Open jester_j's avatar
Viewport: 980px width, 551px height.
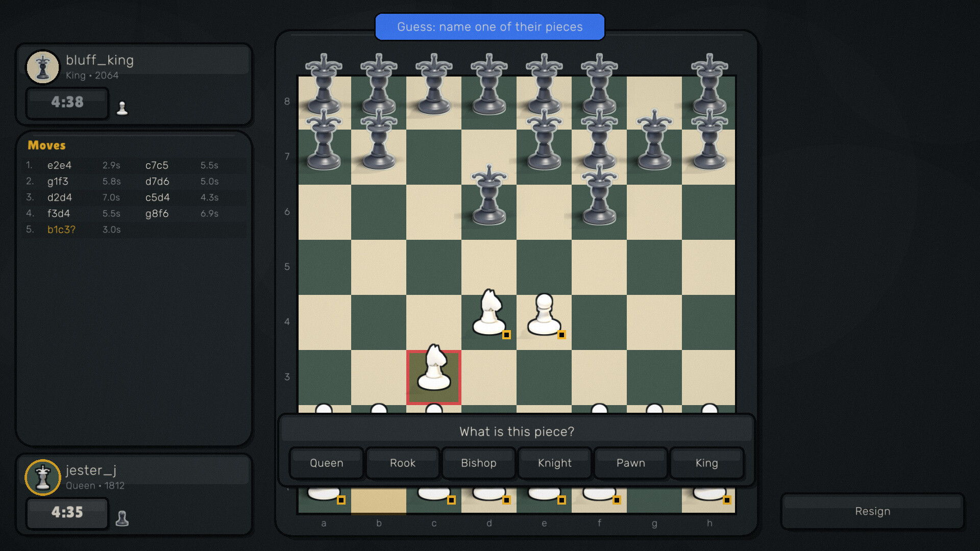[43, 478]
